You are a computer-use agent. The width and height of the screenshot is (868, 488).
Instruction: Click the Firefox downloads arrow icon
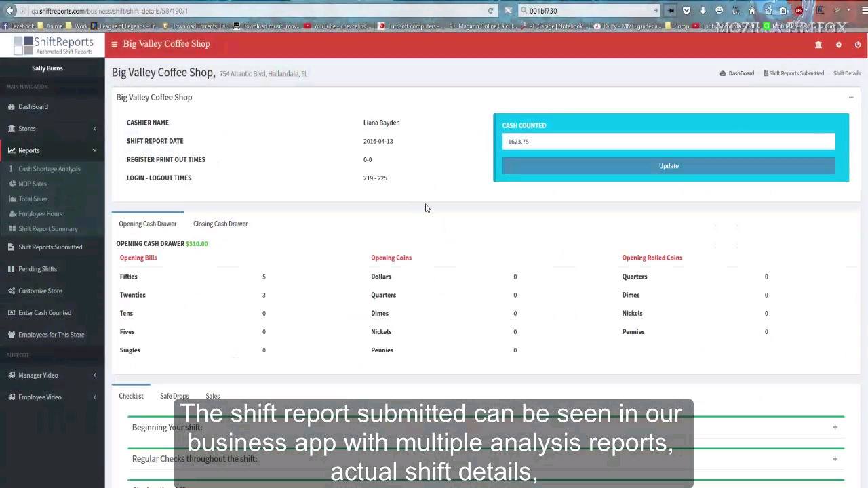[703, 11]
